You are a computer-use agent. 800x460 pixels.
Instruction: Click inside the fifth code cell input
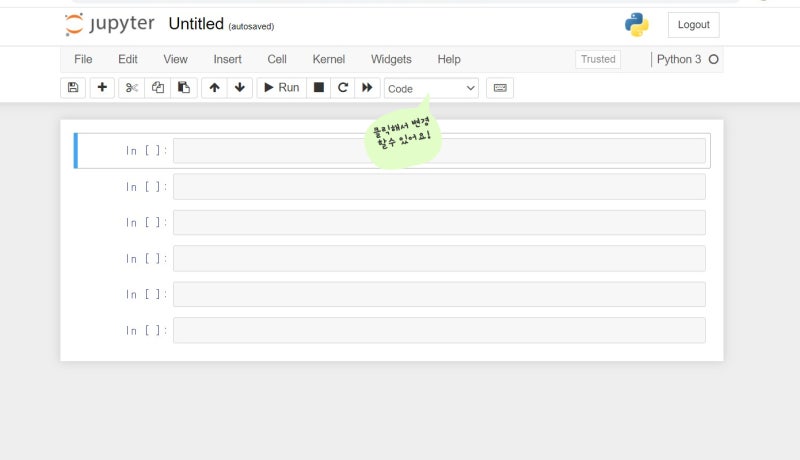[439, 294]
